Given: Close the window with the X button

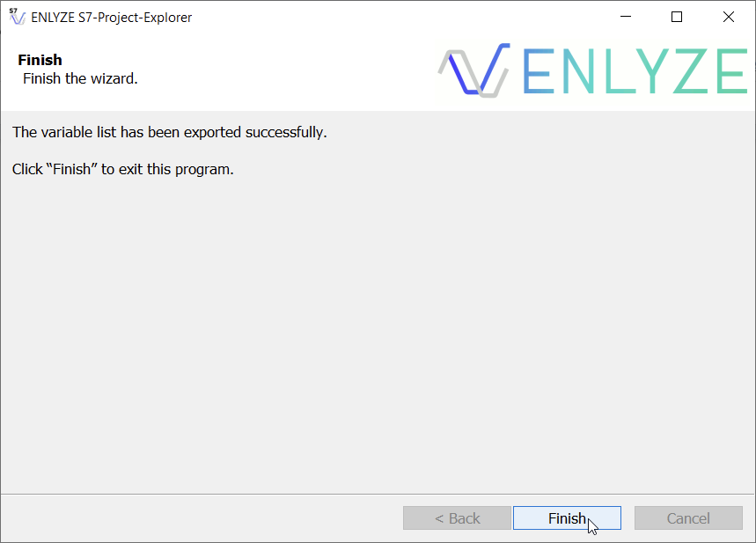Looking at the screenshot, I should [728, 16].
